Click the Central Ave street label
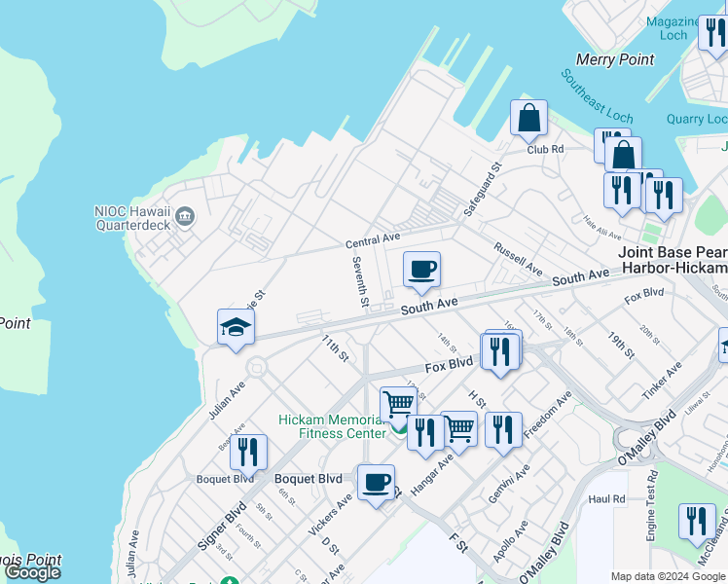 (373, 240)
